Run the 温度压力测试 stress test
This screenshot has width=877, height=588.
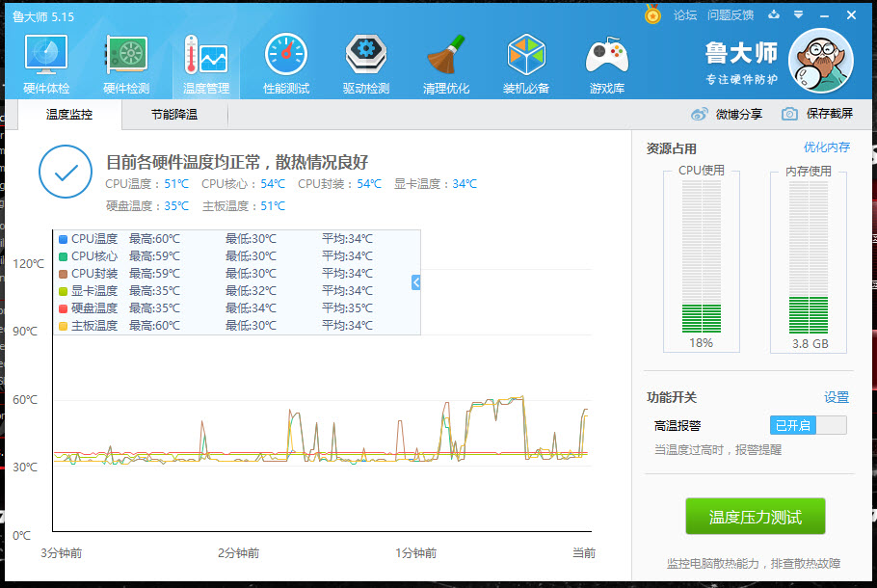[x=755, y=517]
